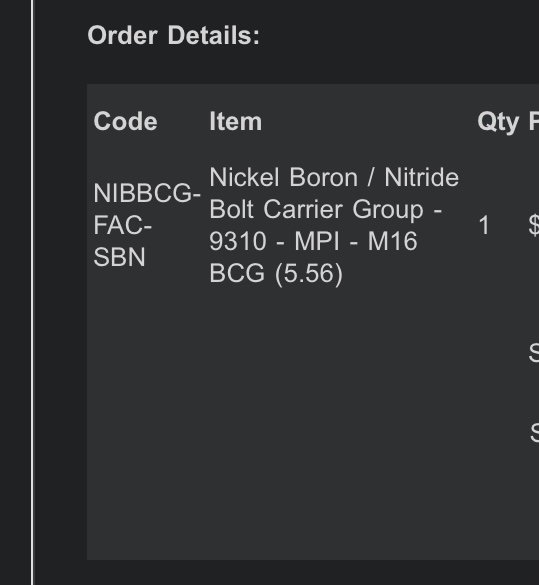Click the 9310 - MPI - M16 line

tap(313, 241)
